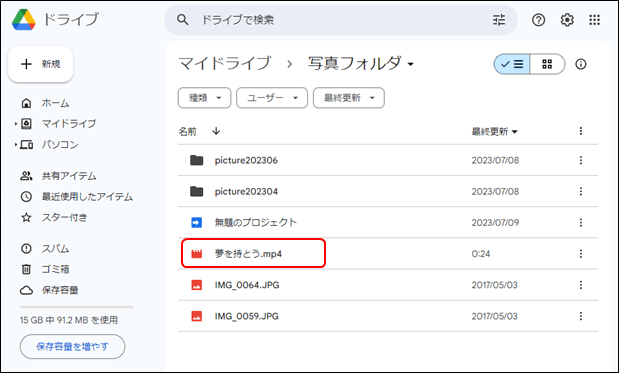Click image icon of IMG_0064.JPG
The width and height of the screenshot is (619, 373).
pos(197,285)
